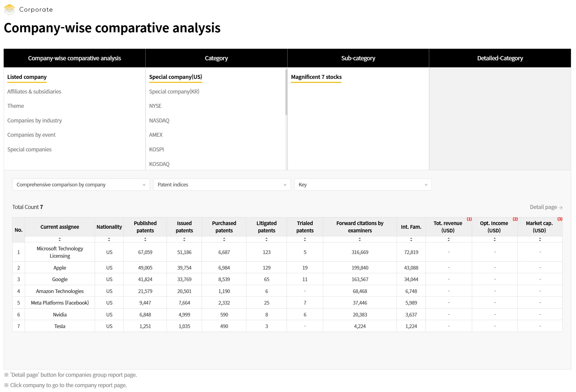Sort by Trialed patents column
The width and height of the screenshot is (576, 392).
point(305,239)
